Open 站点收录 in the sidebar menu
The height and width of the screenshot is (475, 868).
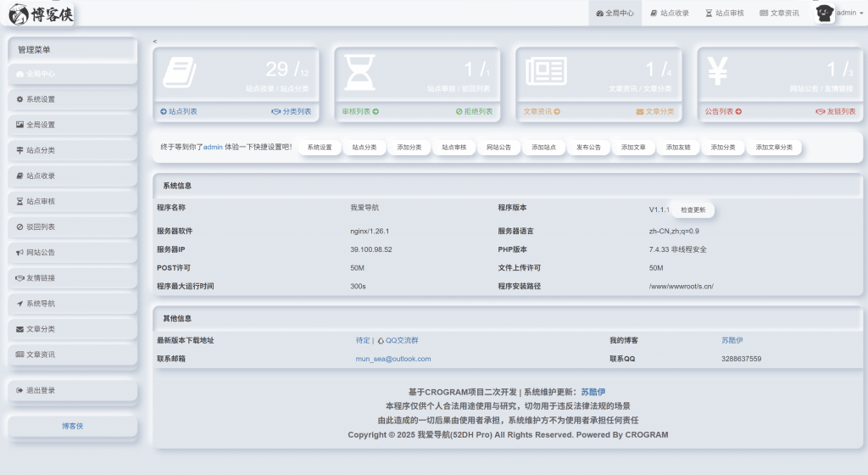click(73, 176)
